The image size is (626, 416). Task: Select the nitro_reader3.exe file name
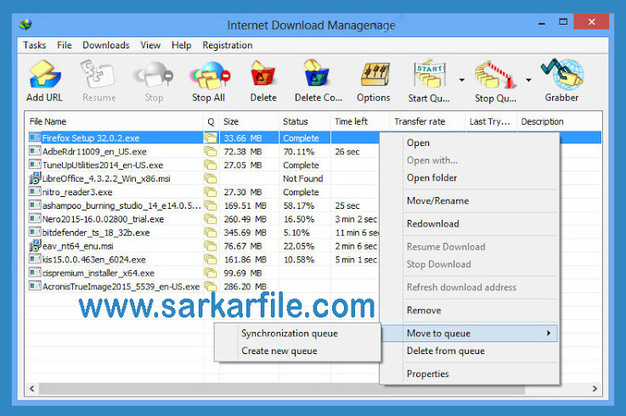click(77, 192)
